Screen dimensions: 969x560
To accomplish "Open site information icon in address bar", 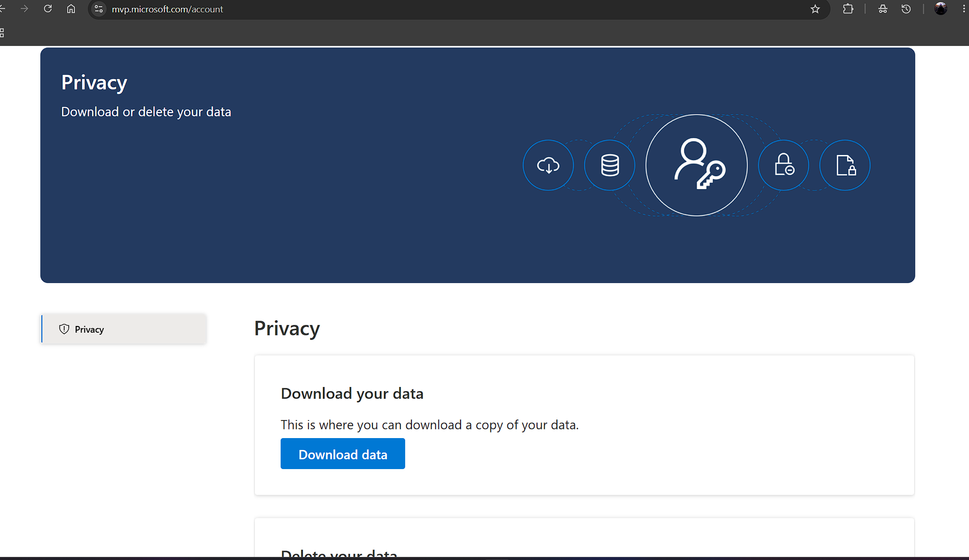I will click(x=99, y=9).
